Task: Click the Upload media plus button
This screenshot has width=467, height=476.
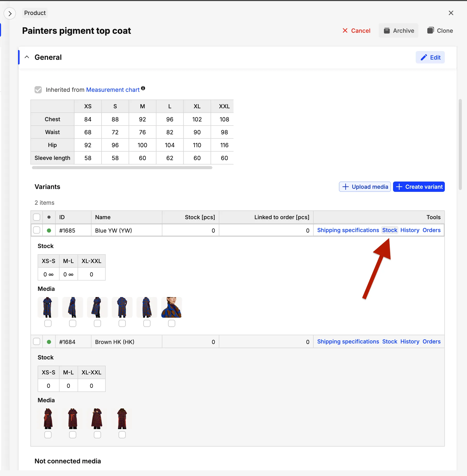Action: point(365,187)
